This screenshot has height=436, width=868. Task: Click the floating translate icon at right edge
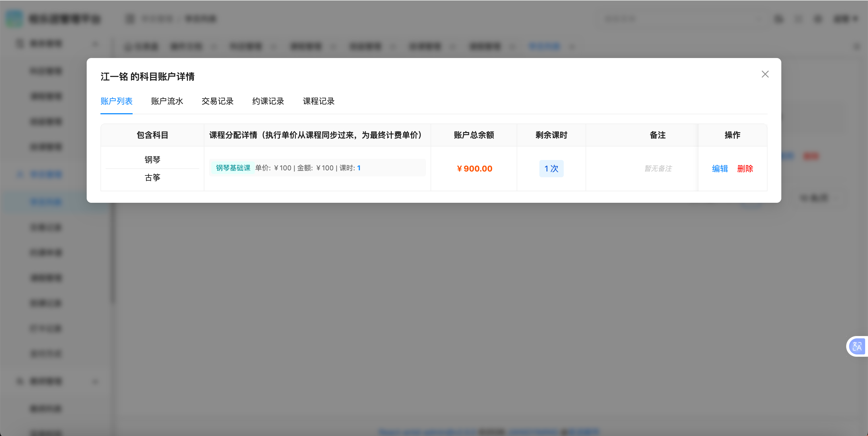point(857,346)
